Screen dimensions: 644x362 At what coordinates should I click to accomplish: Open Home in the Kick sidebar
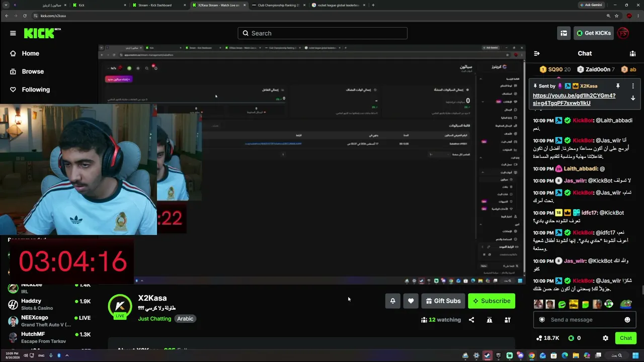(30, 53)
